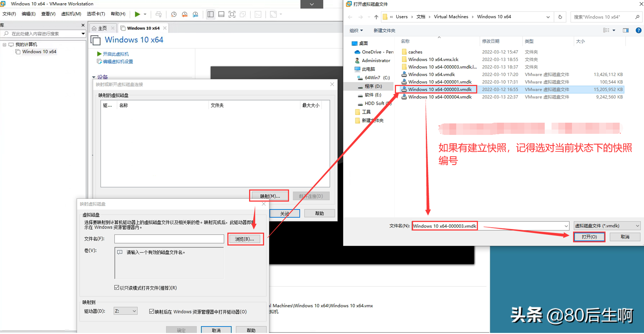644x334 pixels.
Task: Open the Snapshot Manager toolbar icon
Action: pyautogui.click(x=195, y=14)
